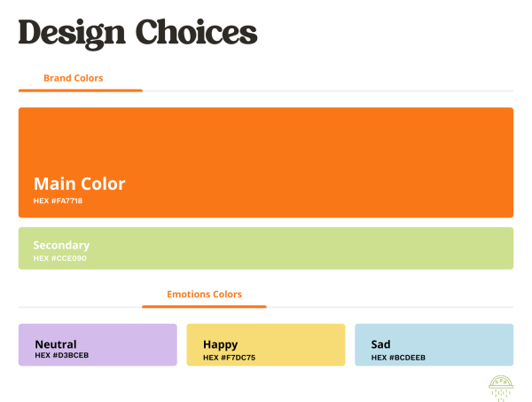The image size is (532, 402).
Task: Click the orange underline beneath Brand Colors
Action: pyautogui.click(x=81, y=91)
